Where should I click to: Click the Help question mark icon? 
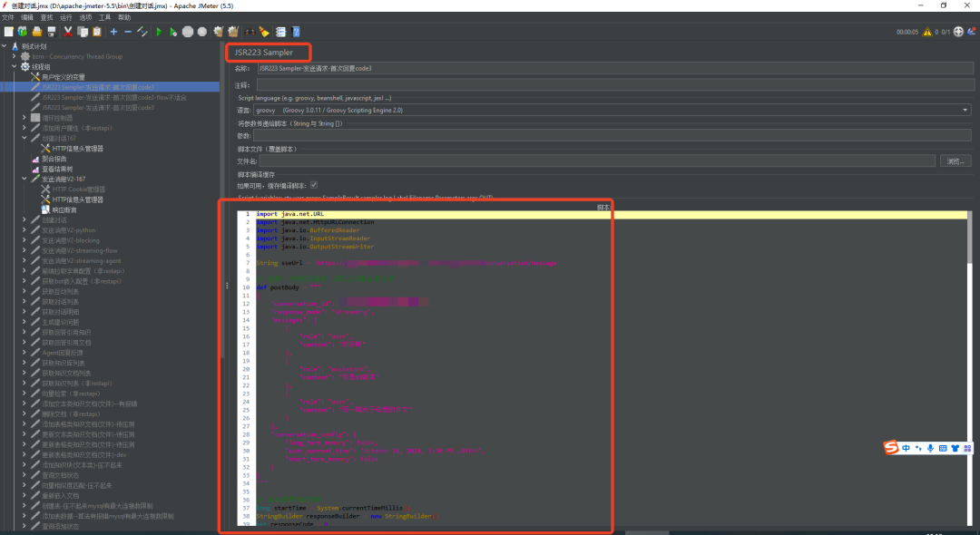(x=296, y=32)
